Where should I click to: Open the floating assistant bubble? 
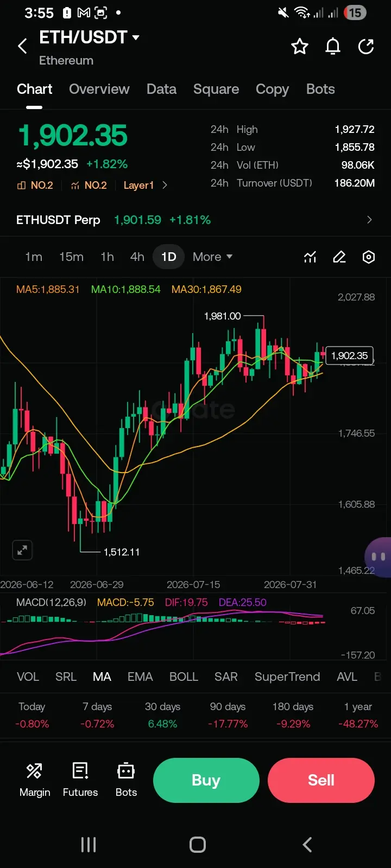378,557
